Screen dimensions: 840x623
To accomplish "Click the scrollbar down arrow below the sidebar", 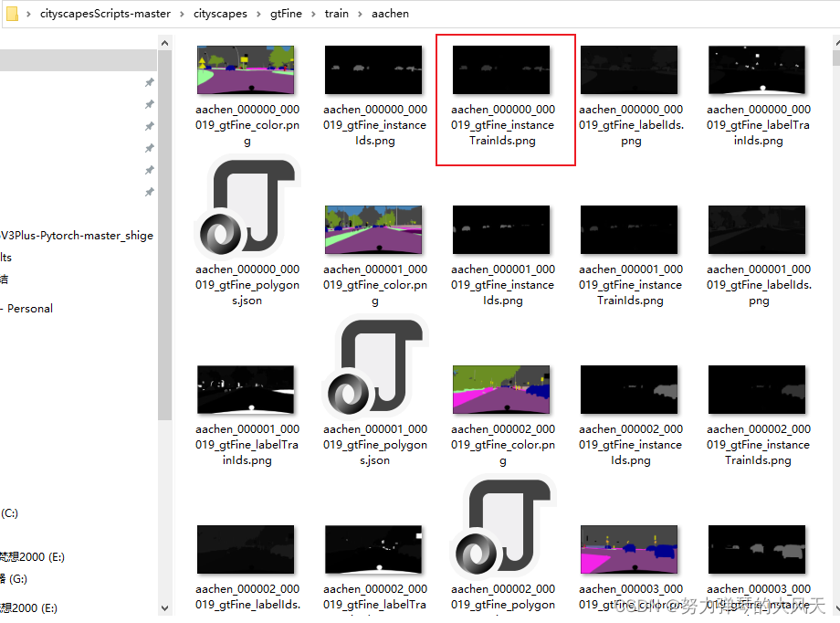I will pyautogui.click(x=165, y=607).
